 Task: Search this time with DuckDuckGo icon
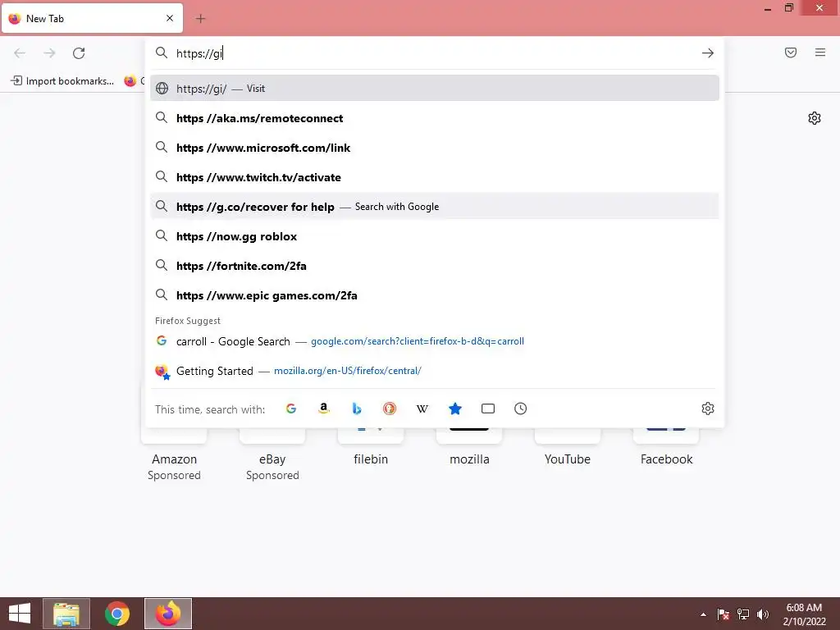point(390,409)
